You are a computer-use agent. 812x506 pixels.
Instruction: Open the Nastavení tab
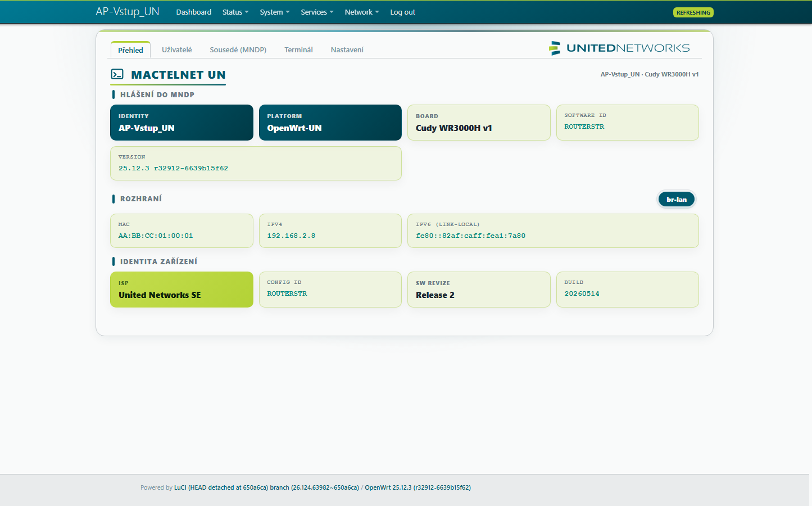347,50
